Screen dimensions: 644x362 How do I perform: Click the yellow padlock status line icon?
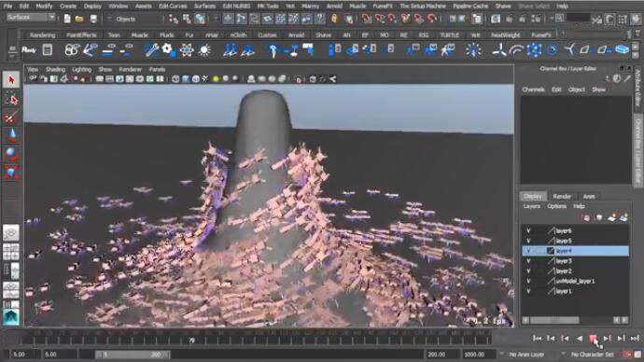click(334, 19)
